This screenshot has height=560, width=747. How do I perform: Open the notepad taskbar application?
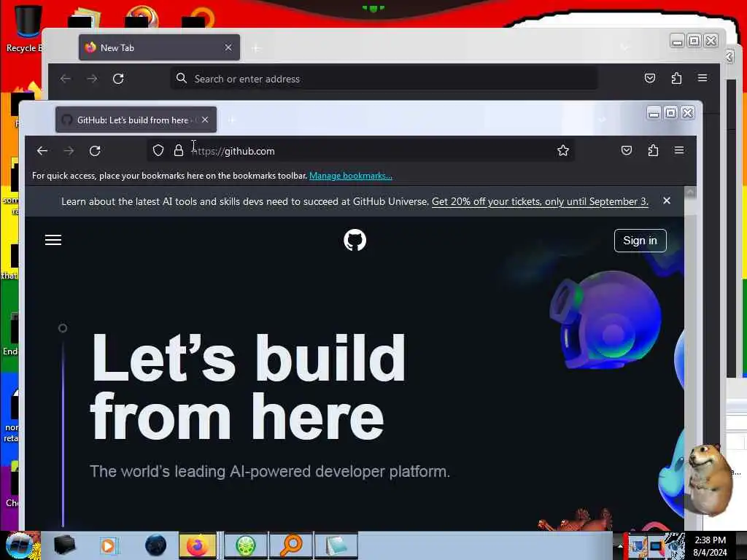336,545
